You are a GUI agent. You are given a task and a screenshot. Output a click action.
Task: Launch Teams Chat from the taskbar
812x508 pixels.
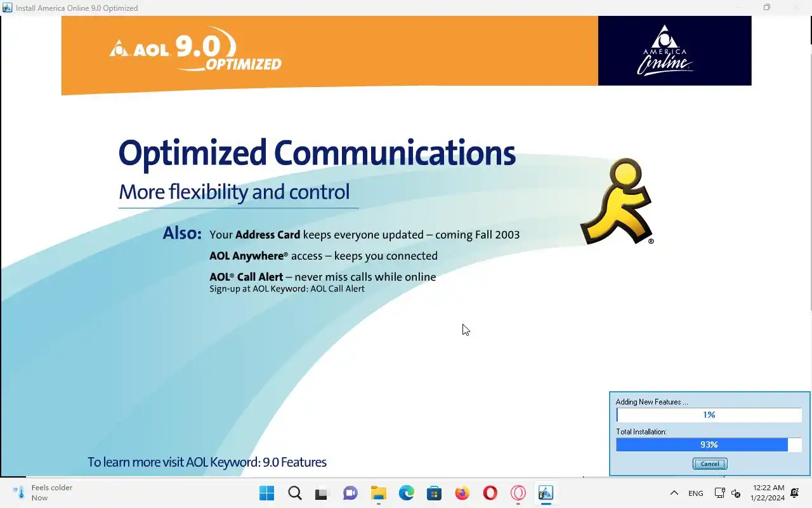tap(350, 493)
